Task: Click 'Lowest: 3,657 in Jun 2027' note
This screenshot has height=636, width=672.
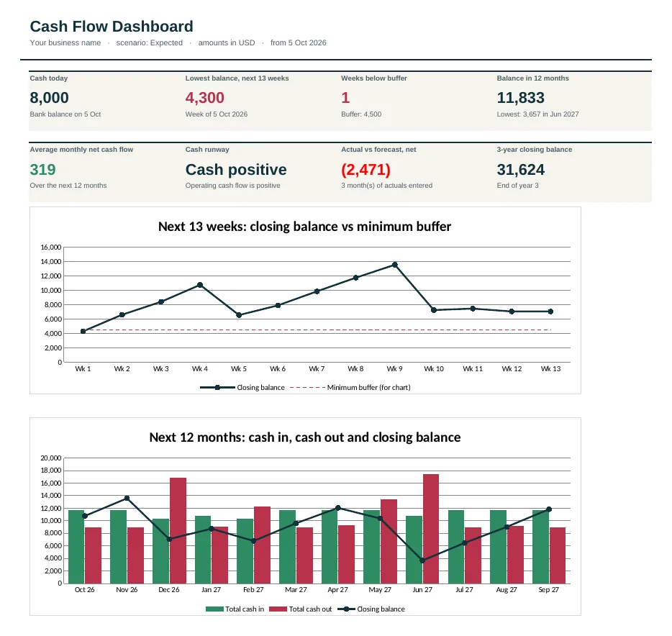Action: pos(537,114)
